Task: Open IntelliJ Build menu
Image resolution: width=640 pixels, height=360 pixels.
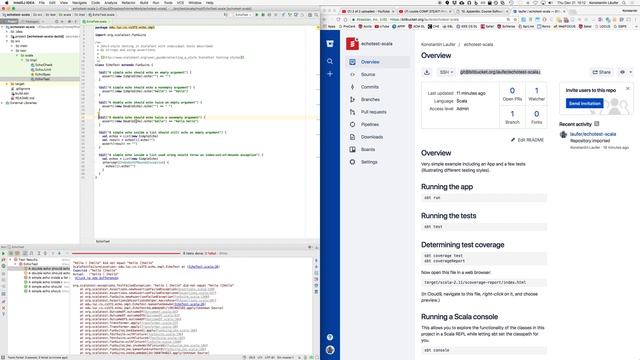Action: 144,2
